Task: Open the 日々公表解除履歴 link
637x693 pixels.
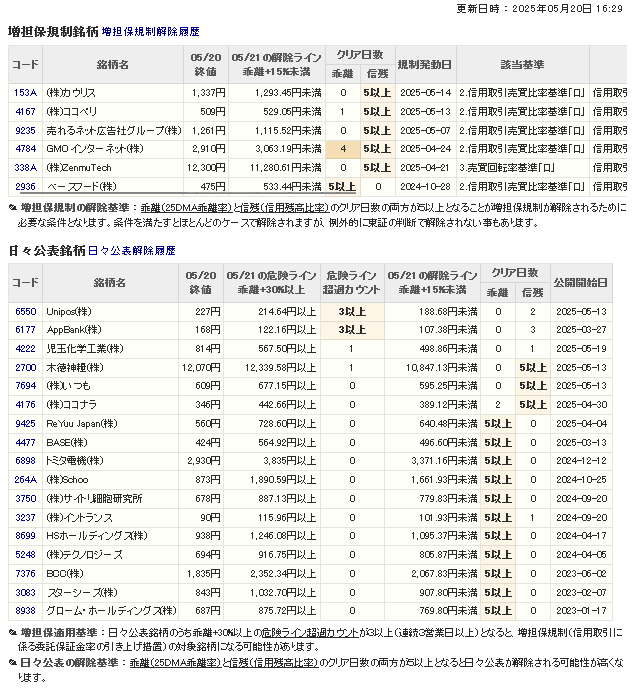Action: click(x=132, y=251)
